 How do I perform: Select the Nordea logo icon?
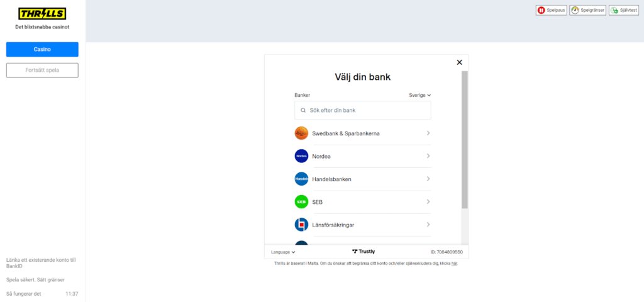tap(301, 156)
